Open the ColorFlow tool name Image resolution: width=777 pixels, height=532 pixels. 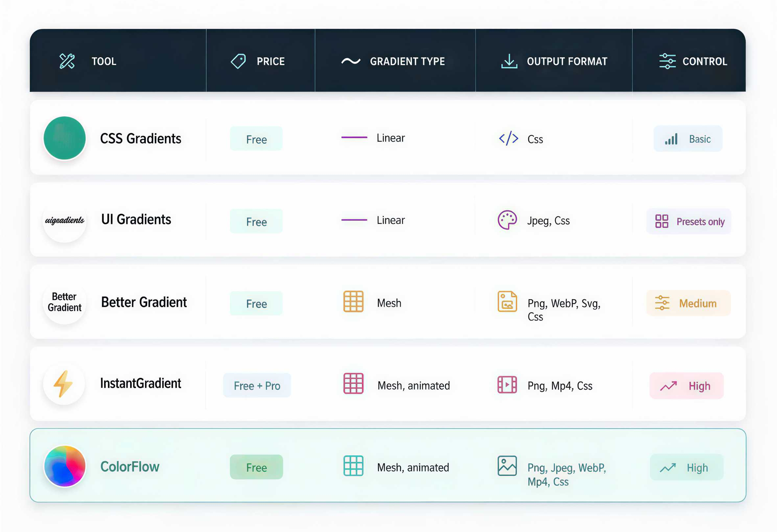tap(130, 467)
